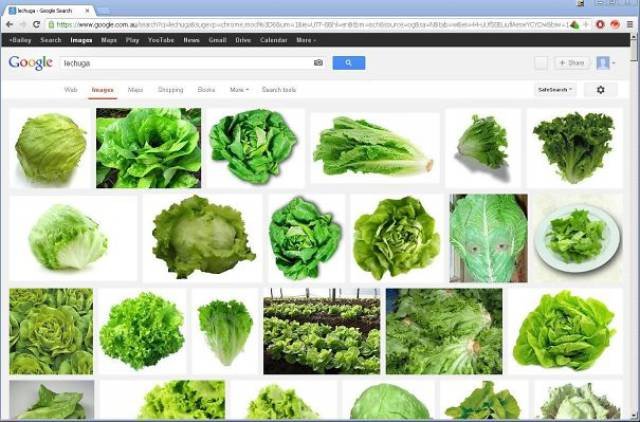Expand the More dropdown beside Books
This screenshot has height=422, width=640.
point(238,90)
